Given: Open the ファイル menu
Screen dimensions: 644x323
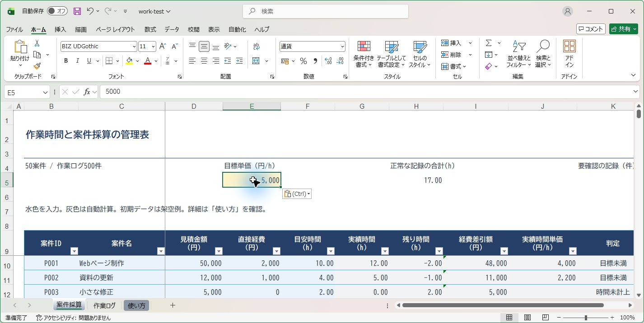Looking at the screenshot, I should [14, 29].
